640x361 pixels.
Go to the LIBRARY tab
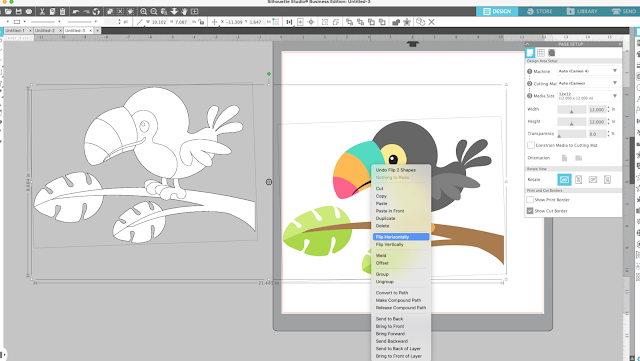582,11
